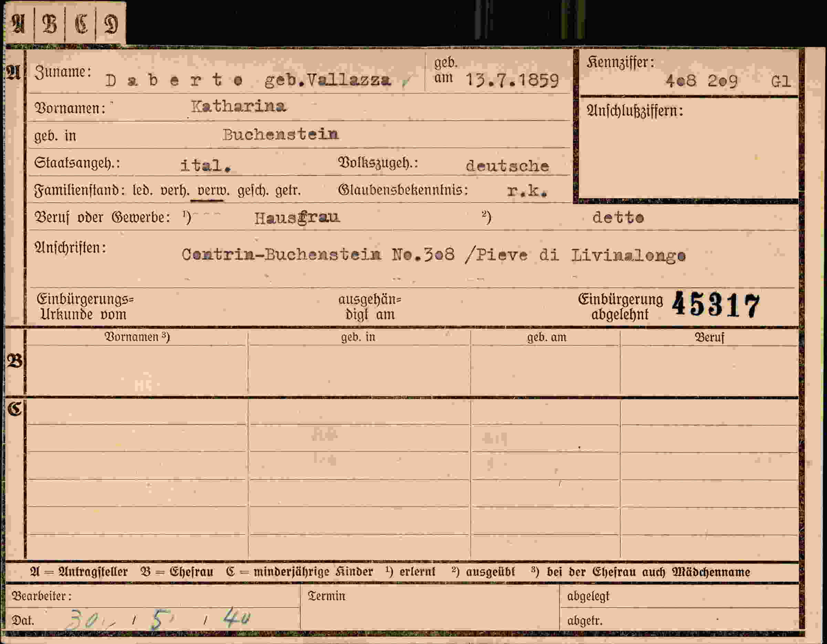Image resolution: width=827 pixels, height=644 pixels.
Task: Click the 'Volkszugeh.:' label
Action: (378, 163)
